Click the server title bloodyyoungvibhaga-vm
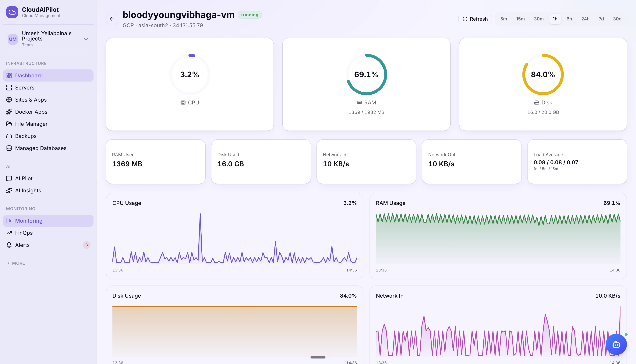The height and width of the screenshot is (364, 636). point(178,15)
